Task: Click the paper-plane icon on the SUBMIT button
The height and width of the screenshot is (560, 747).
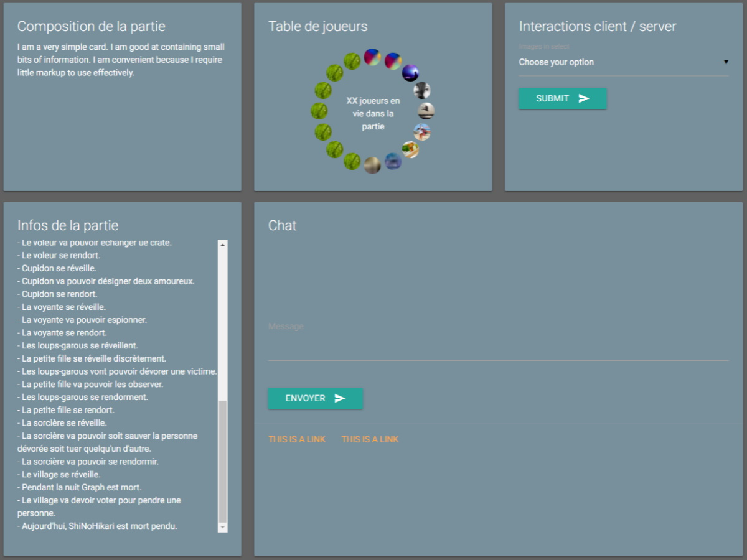Action: coord(583,98)
